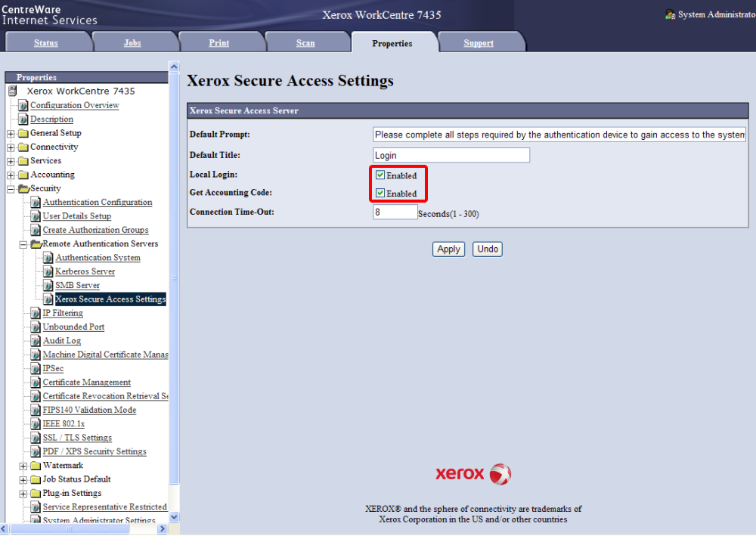Click the IPSec page icon
Viewport: 756px width, 536px height.
[36, 368]
